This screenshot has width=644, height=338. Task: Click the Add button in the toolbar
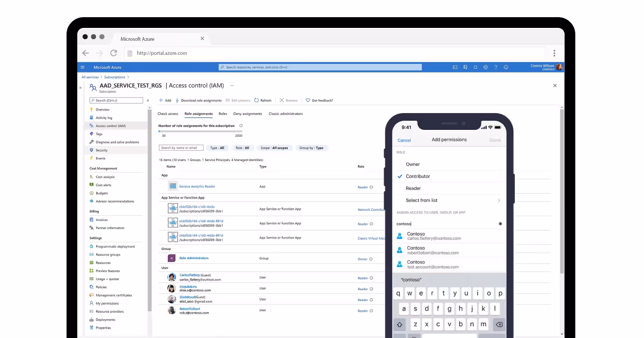(x=165, y=100)
